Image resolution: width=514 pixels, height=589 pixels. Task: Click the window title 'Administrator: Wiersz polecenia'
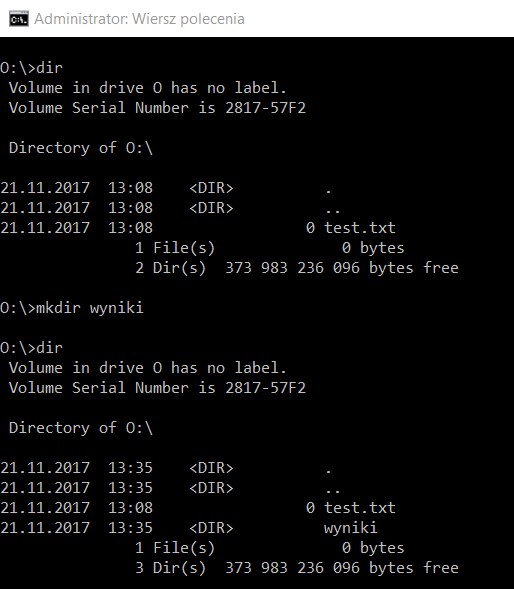pos(139,19)
